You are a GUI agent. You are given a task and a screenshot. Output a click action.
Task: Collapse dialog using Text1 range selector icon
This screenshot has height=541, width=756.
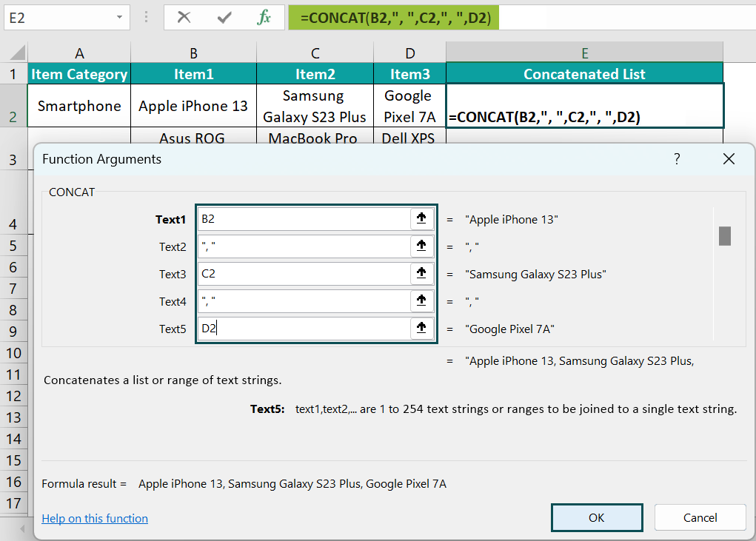(x=422, y=219)
